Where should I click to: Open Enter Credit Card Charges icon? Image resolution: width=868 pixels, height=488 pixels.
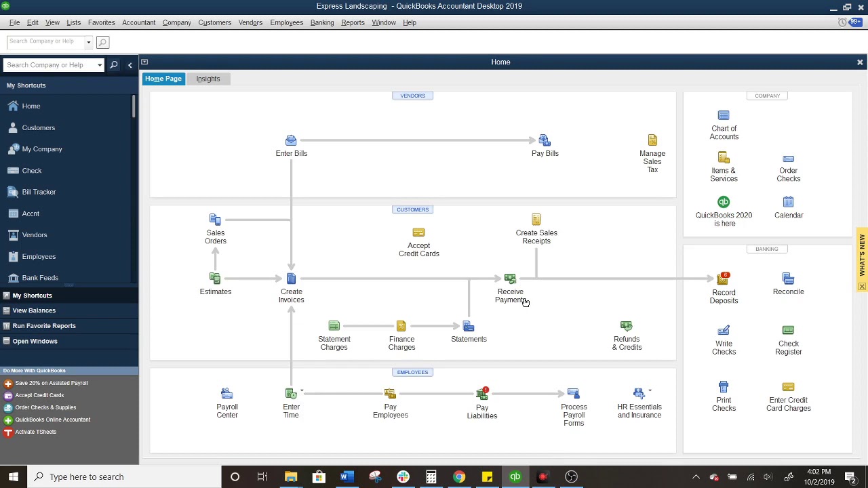tap(788, 387)
